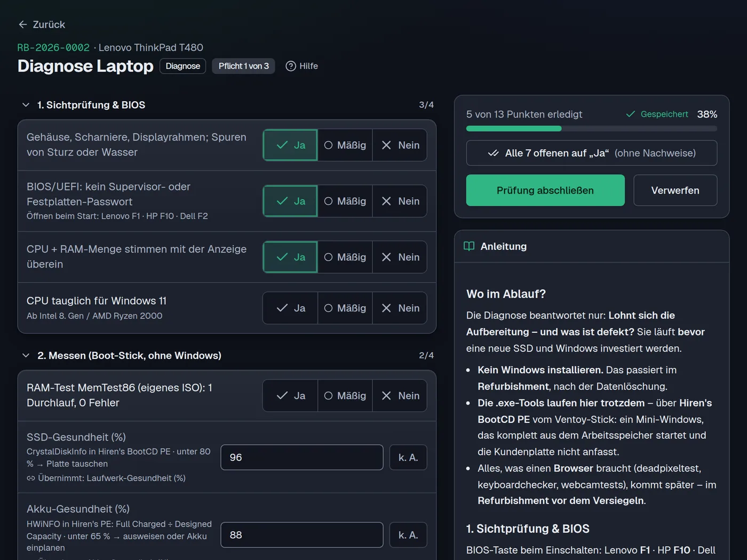Click the Pflicht 1 von 3 badge
This screenshot has width=747, height=560.
pyautogui.click(x=243, y=66)
